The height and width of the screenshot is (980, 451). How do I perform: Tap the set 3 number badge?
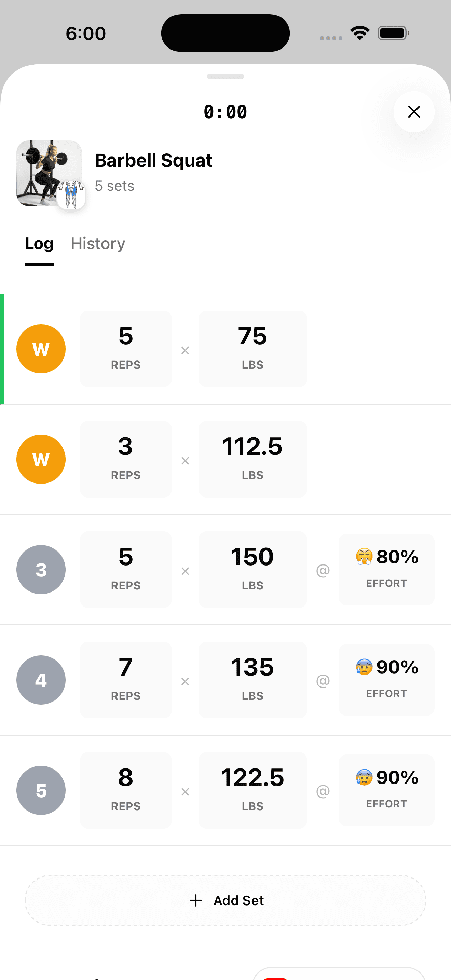point(41,570)
